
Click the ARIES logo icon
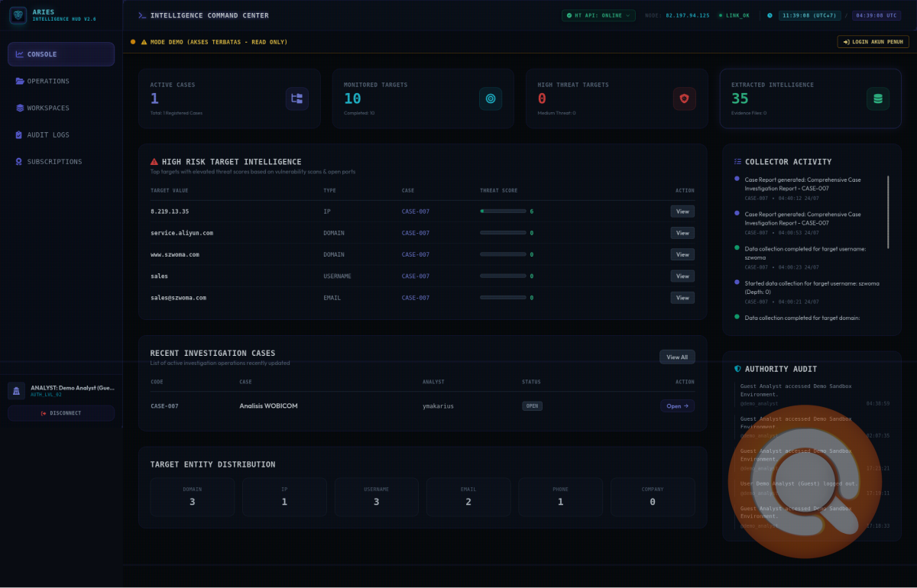18,15
